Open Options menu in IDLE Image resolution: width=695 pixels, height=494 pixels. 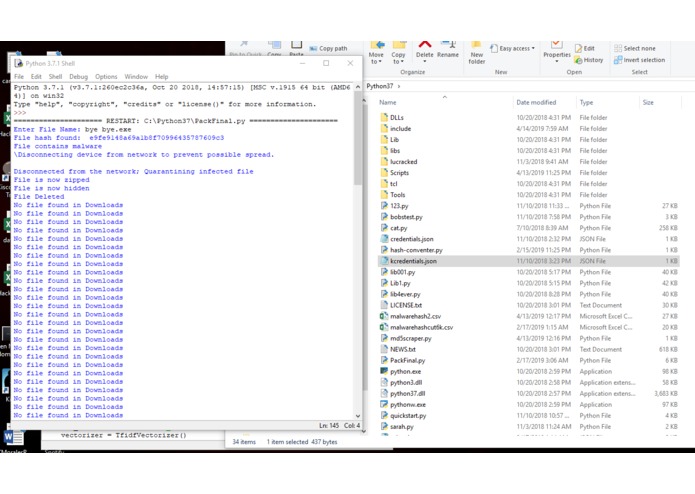pyautogui.click(x=106, y=77)
